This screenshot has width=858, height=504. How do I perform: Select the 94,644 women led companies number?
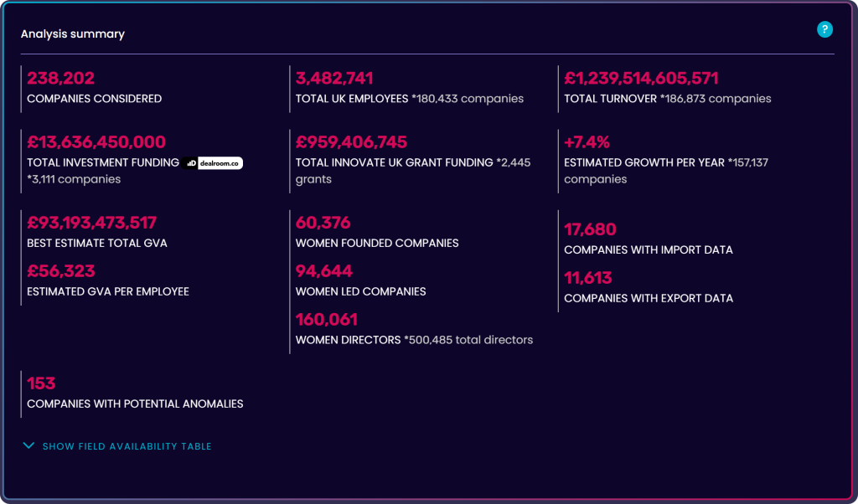323,271
